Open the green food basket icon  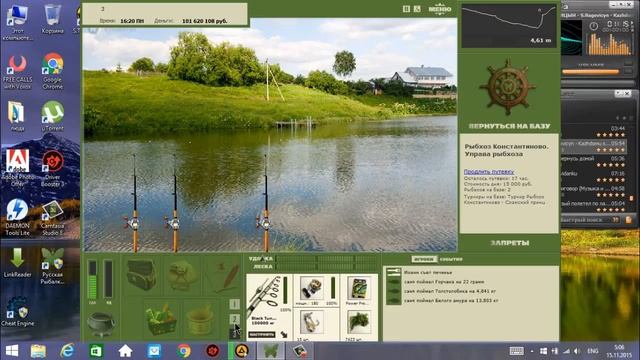coord(162,320)
